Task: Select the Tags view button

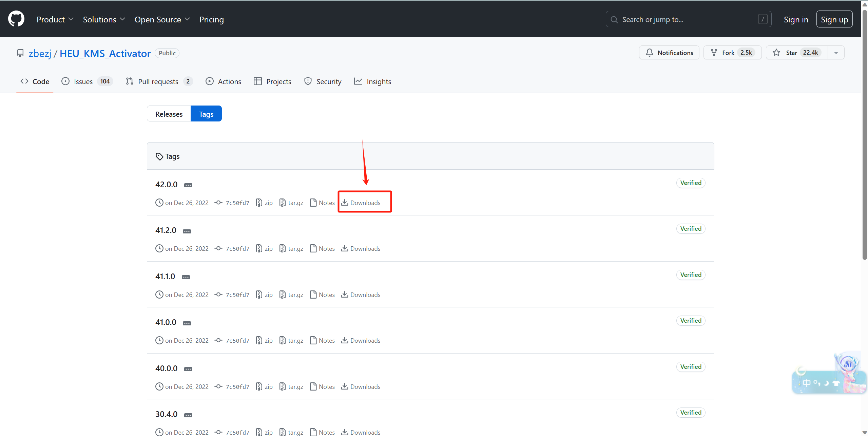Action: pyautogui.click(x=206, y=114)
